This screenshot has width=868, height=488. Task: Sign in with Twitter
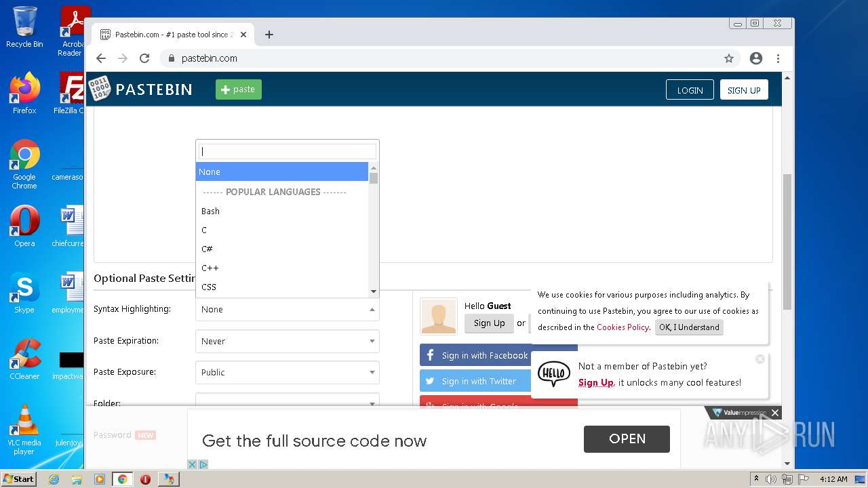coord(475,381)
